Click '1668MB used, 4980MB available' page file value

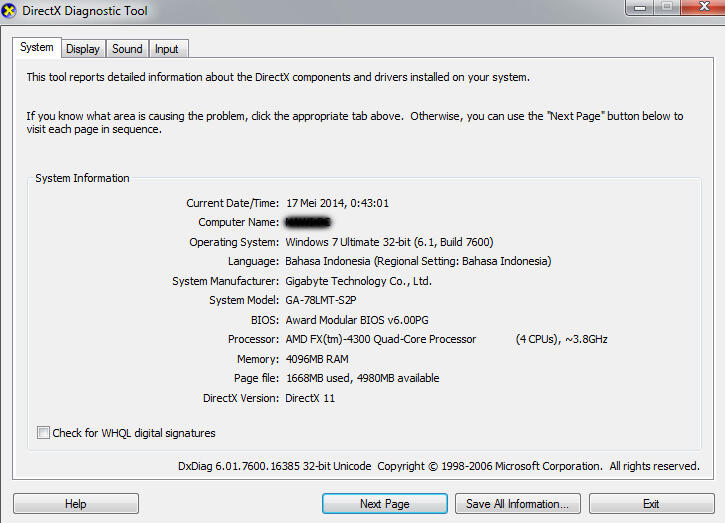point(362,378)
